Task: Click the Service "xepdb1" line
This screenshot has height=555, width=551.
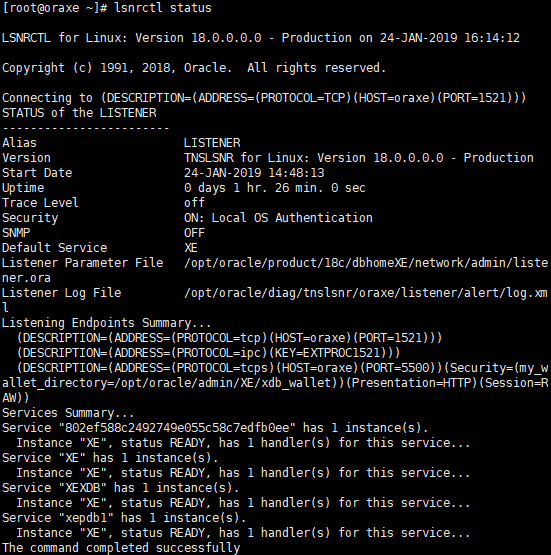Action: (x=124, y=518)
